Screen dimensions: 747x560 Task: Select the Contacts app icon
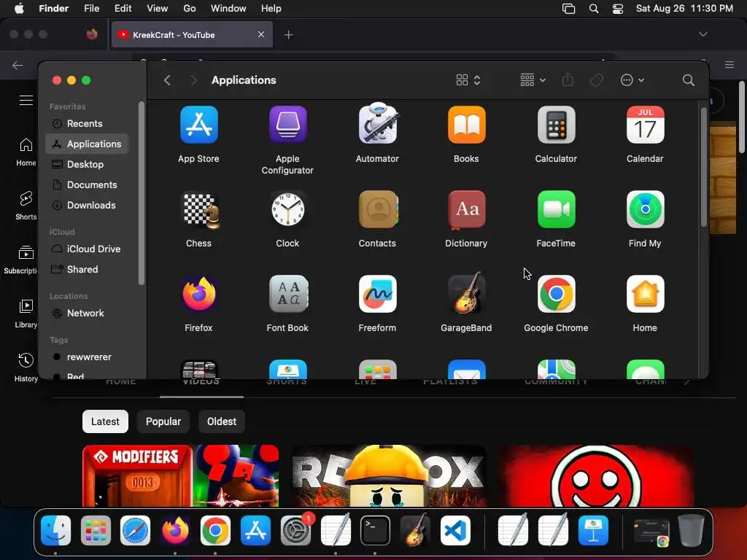(x=378, y=209)
